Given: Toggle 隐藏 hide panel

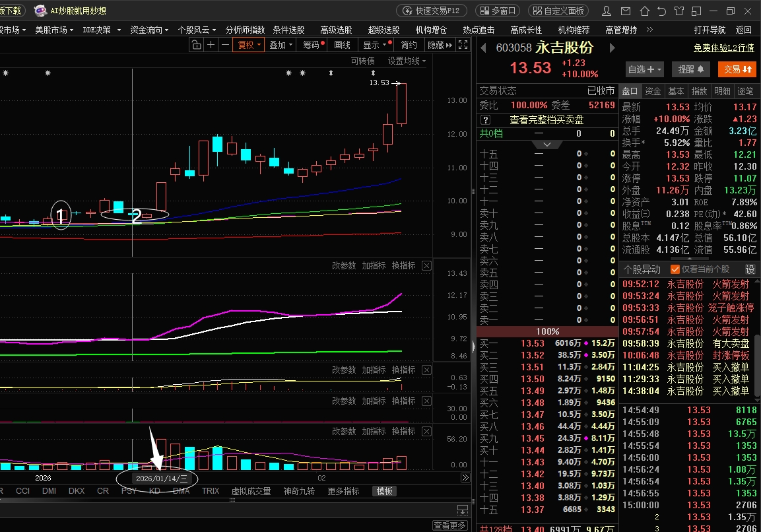Looking at the screenshot, I should point(440,45).
